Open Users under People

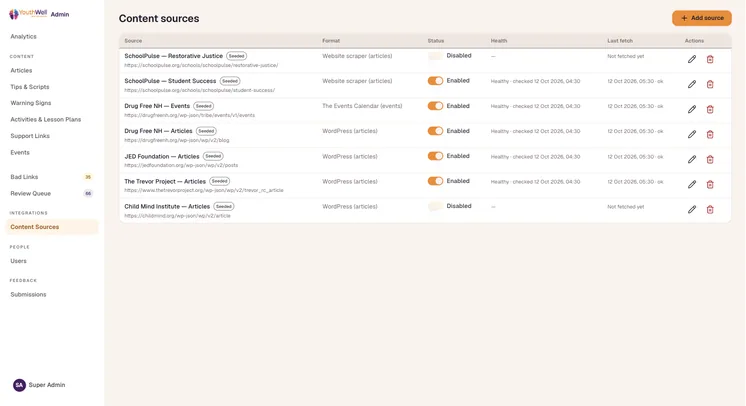19,261
